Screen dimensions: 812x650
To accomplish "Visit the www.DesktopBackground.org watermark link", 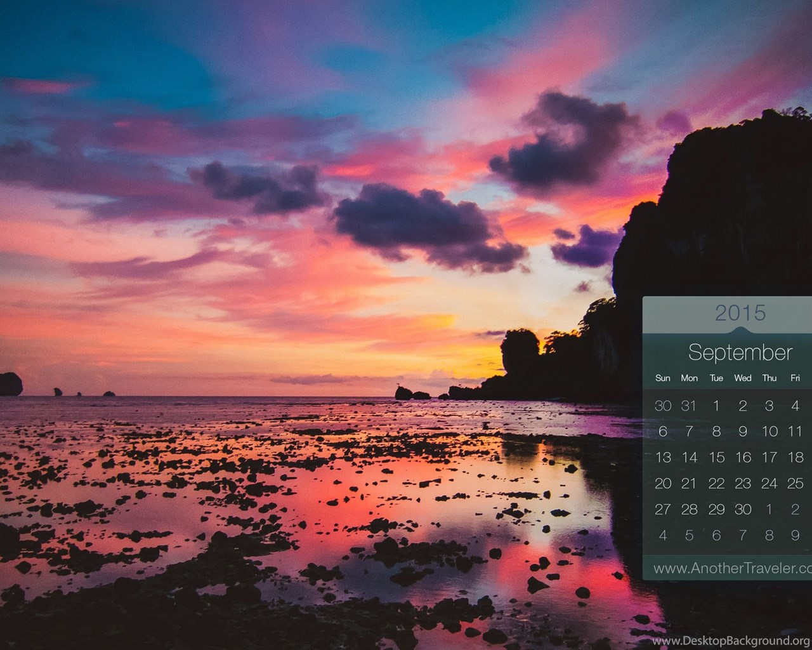I will click(x=731, y=640).
